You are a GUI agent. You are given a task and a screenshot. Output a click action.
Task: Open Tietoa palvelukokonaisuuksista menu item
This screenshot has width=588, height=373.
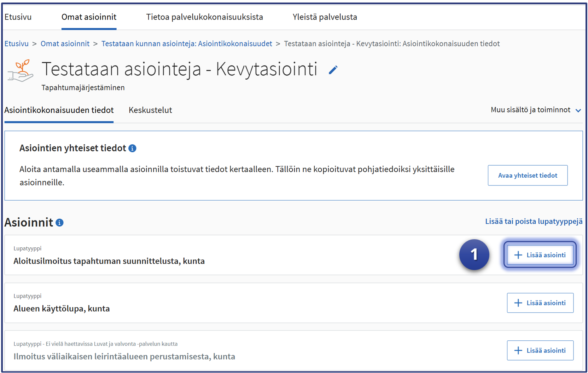[204, 17]
